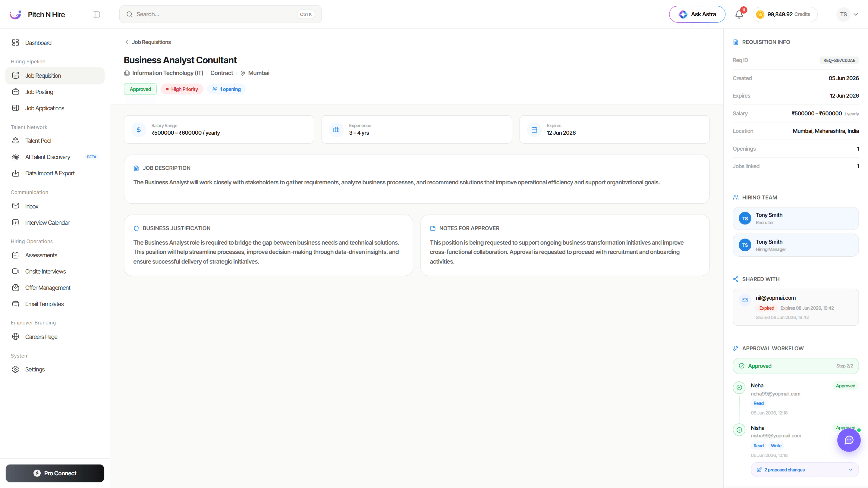Click the Req ID REQ-807CD2A6 tag

pyautogui.click(x=839, y=61)
